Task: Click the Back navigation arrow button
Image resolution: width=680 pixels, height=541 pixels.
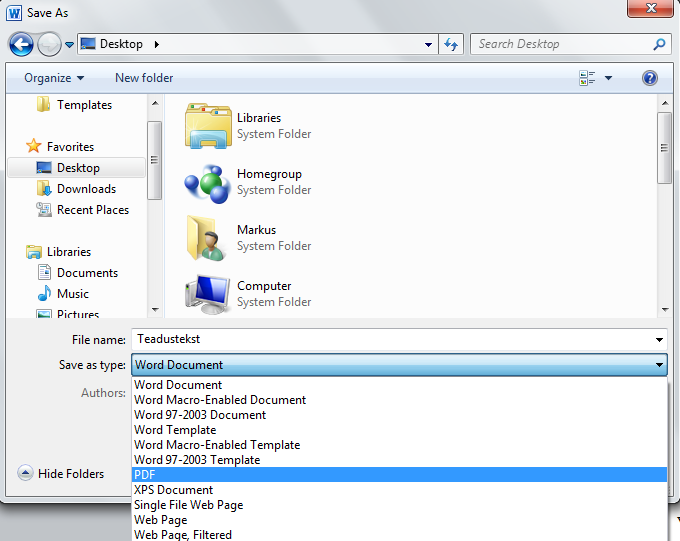Action: (x=21, y=44)
